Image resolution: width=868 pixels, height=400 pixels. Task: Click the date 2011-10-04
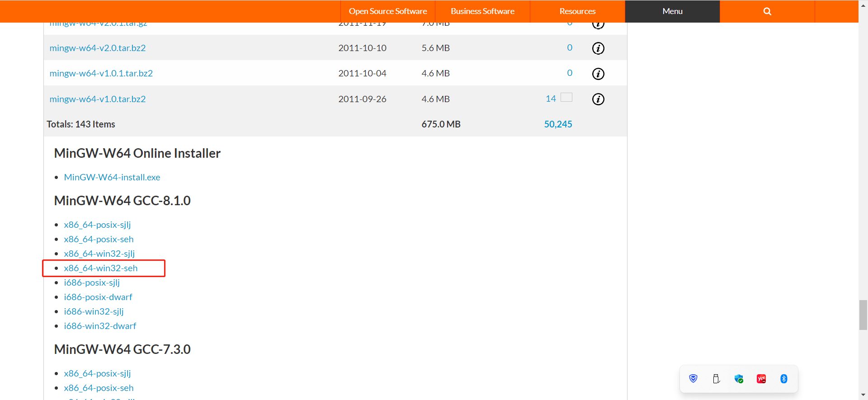pyautogui.click(x=362, y=73)
